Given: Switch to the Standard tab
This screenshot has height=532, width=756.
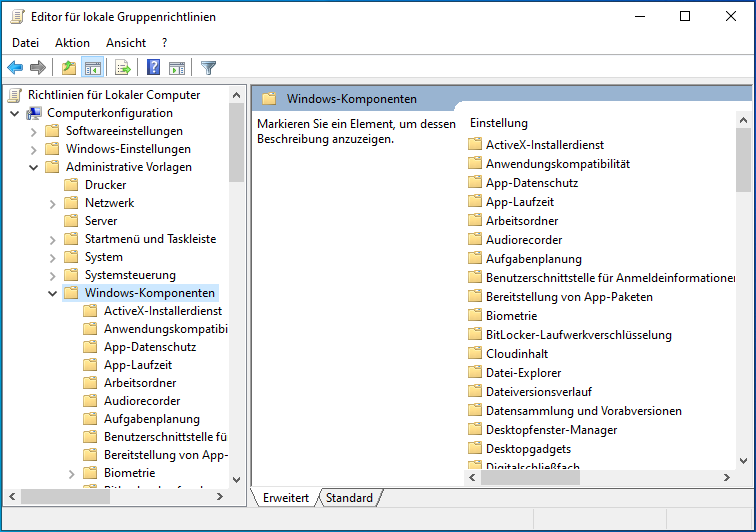Looking at the screenshot, I should [349, 498].
